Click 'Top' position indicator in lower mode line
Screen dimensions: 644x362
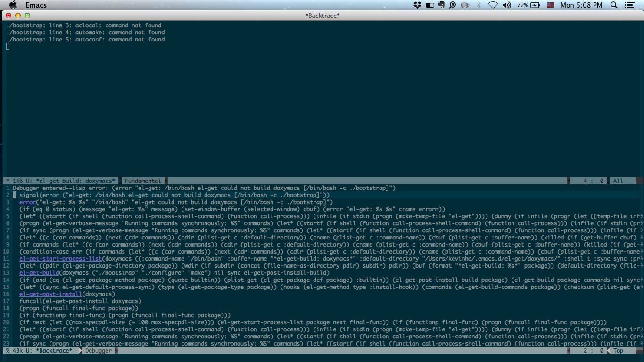(x=618, y=350)
